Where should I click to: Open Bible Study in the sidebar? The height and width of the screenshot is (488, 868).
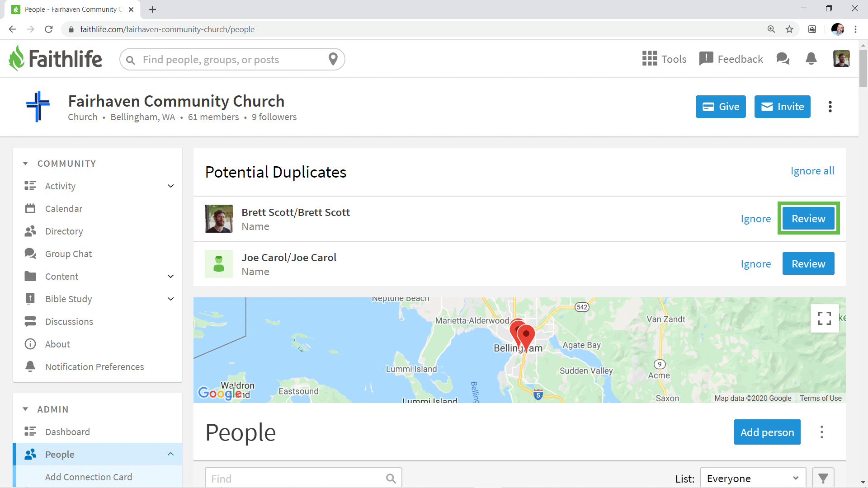tap(68, 299)
